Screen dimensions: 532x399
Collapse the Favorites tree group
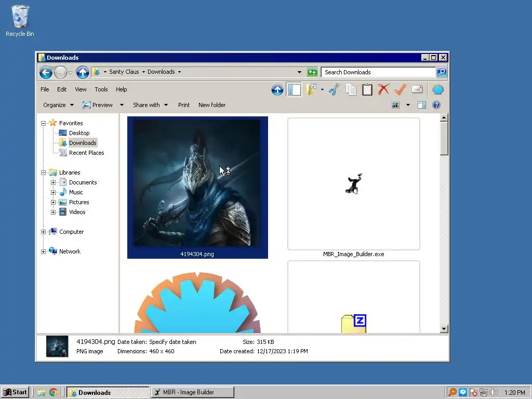(x=44, y=123)
